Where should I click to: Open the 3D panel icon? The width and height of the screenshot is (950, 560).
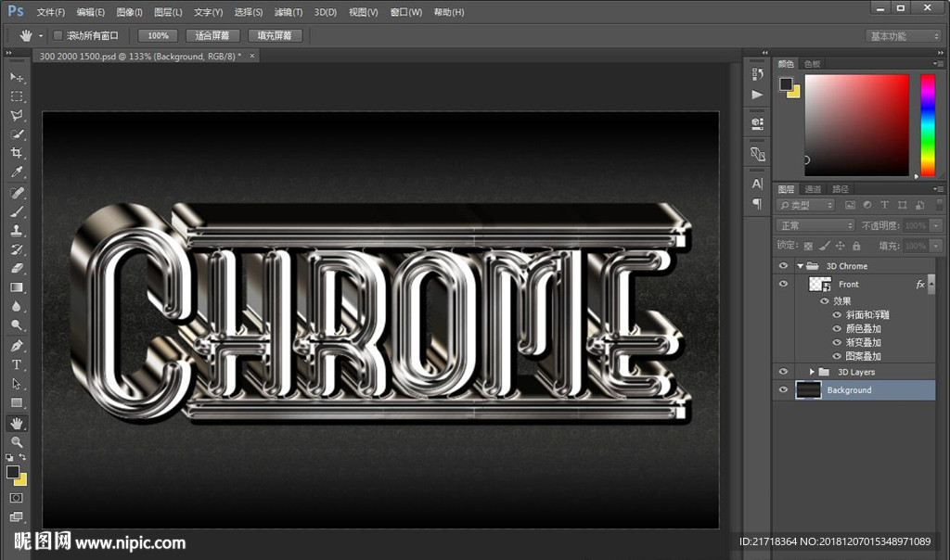click(757, 123)
